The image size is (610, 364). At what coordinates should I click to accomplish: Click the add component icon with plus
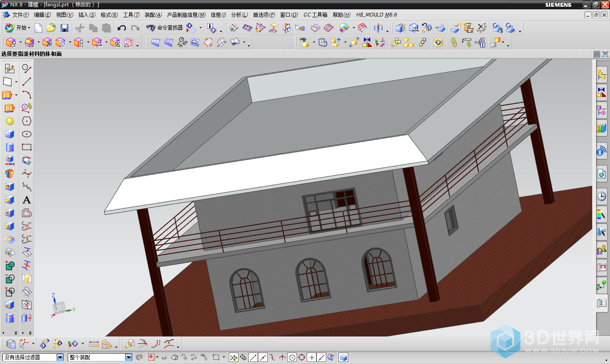pos(336,42)
